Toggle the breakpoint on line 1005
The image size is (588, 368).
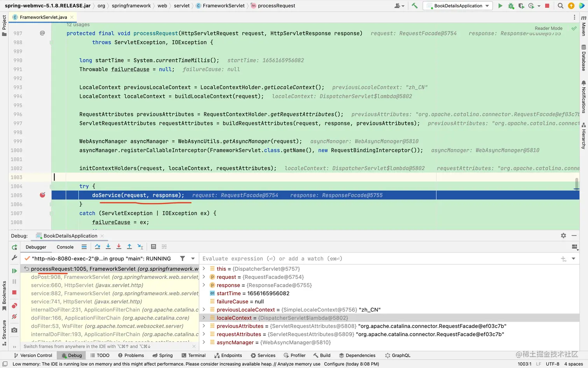pyautogui.click(x=42, y=195)
